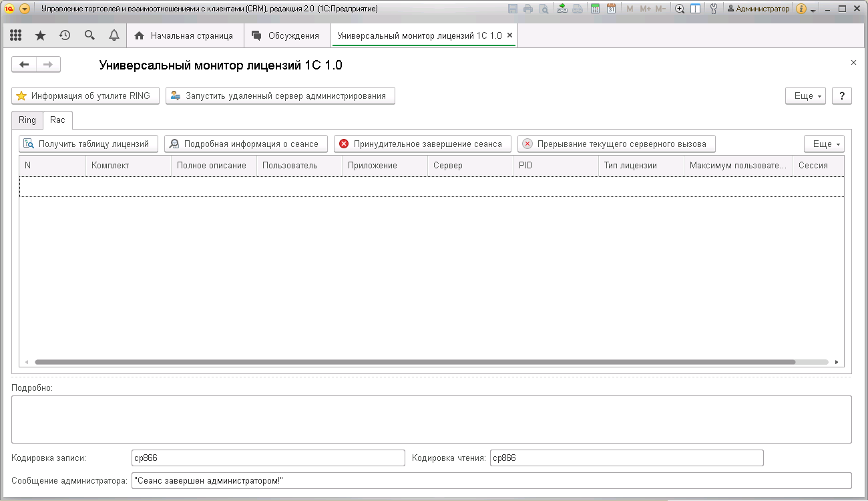The width and height of the screenshot is (868, 501).
Task: Click the Кодировка чтения field
Action: [626, 458]
